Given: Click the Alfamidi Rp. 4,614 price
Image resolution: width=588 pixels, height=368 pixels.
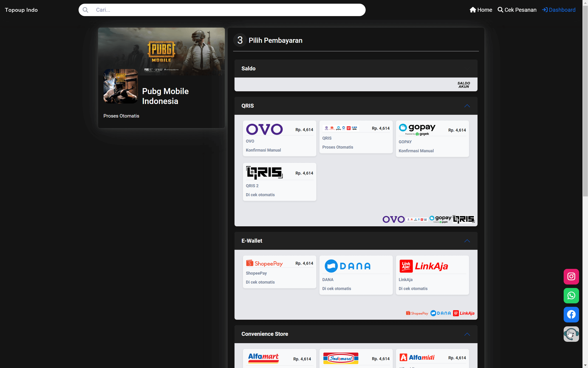Looking at the screenshot, I should point(457,358).
